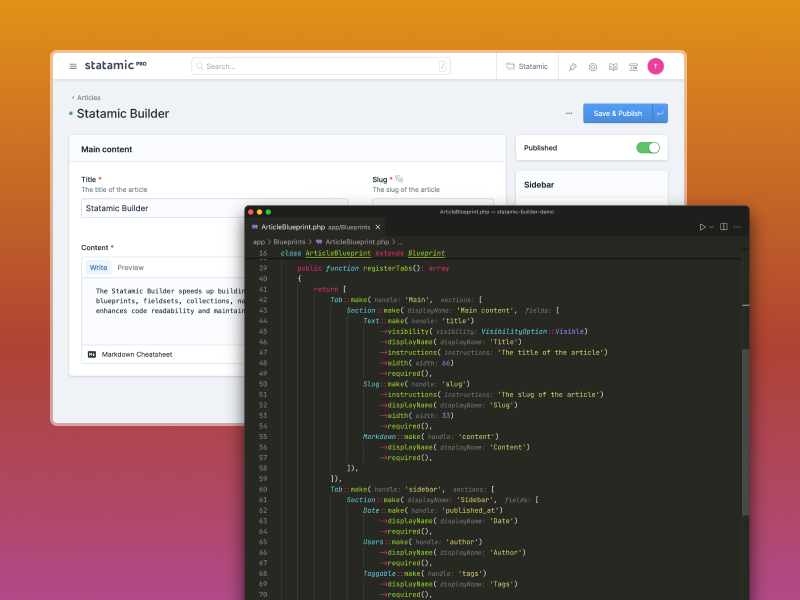Image resolution: width=800 pixels, height=600 pixels.
Task: Click the view site icon in header
Action: click(633, 67)
